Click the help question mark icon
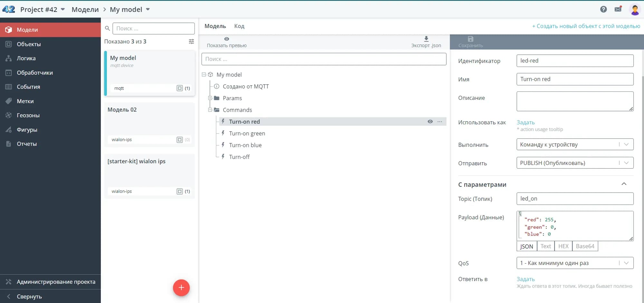The width and height of the screenshot is (644, 303). pos(603,9)
